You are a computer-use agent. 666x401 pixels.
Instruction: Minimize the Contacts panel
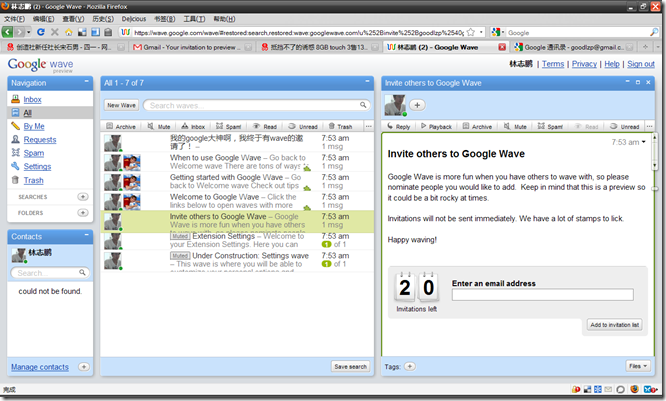pos(87,236)
